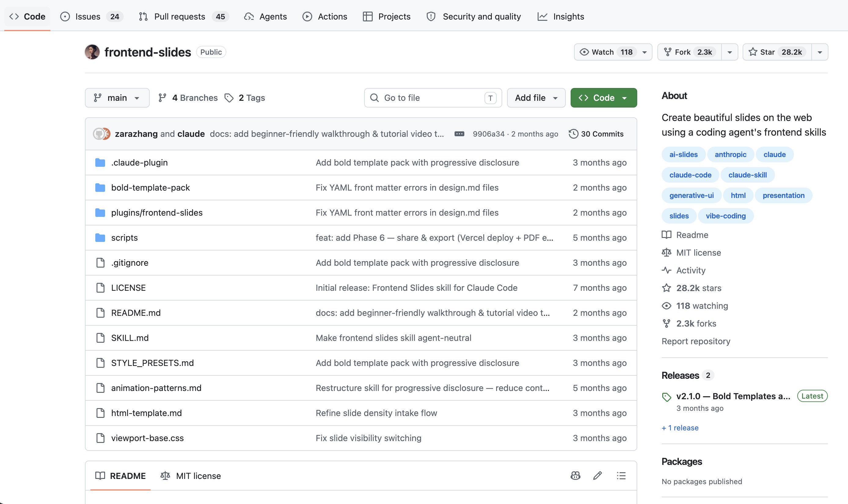Click 'Refine slide density intake flow' commit message

coord(376,413)
